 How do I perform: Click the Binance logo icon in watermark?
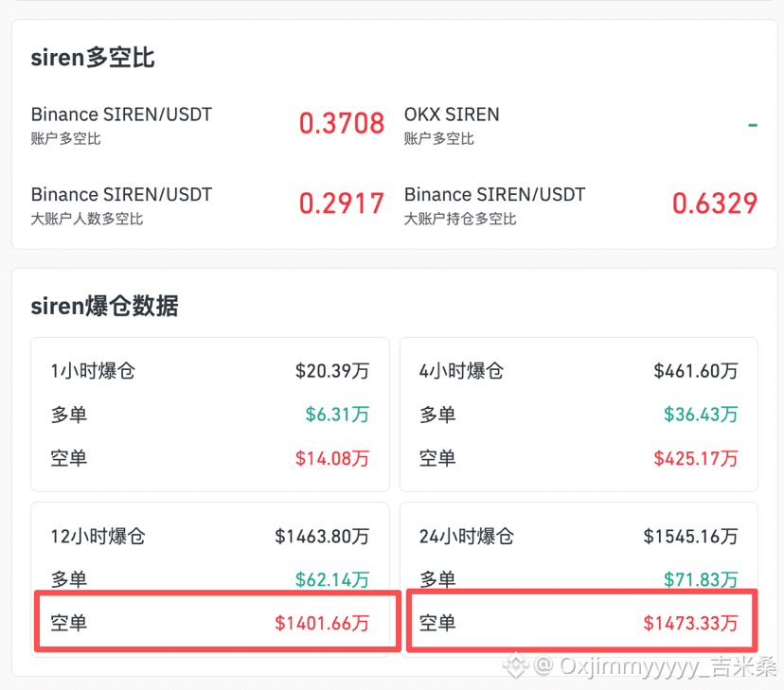tap(515, 666)
